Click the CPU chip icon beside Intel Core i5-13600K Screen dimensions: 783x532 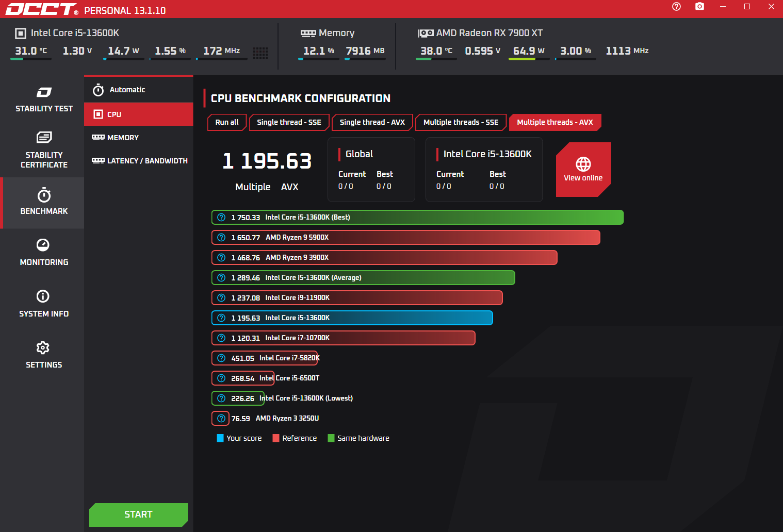pos(21,34)
